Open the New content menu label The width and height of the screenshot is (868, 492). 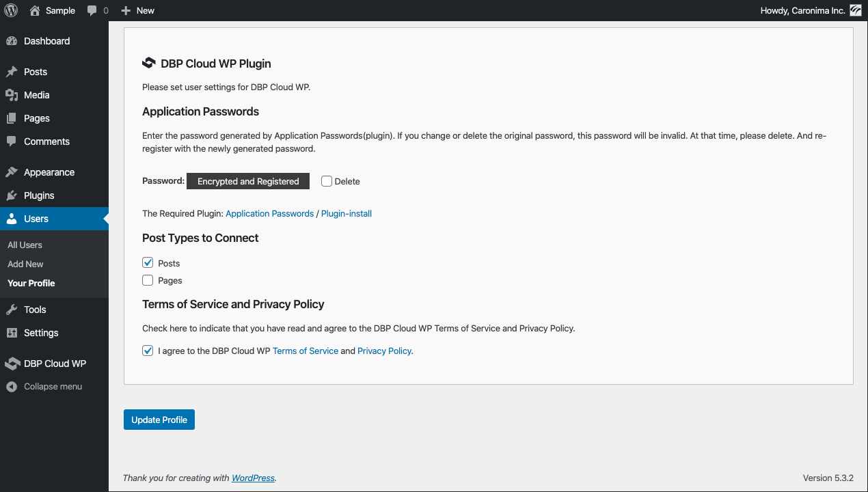pos(146,11)
